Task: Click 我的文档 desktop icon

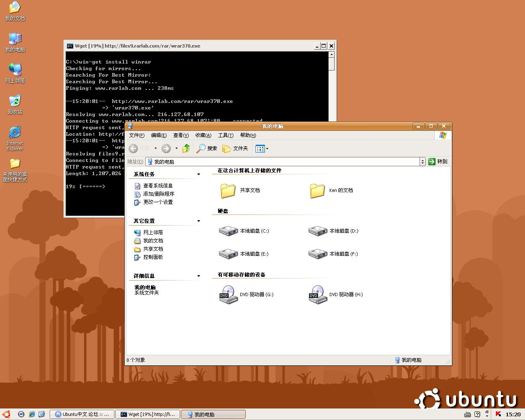Action: pos(15,11)
